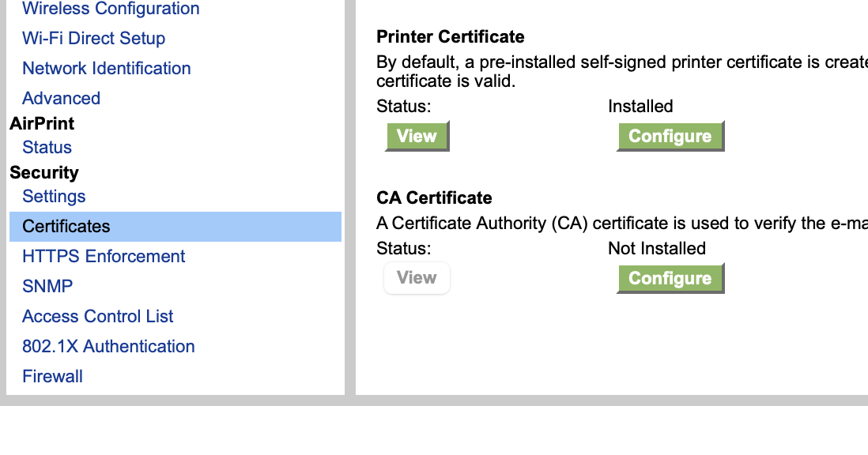Viewport: 868px width, 455px height.
Task: Go to Access Control List
Action: [x=98, y=316]
